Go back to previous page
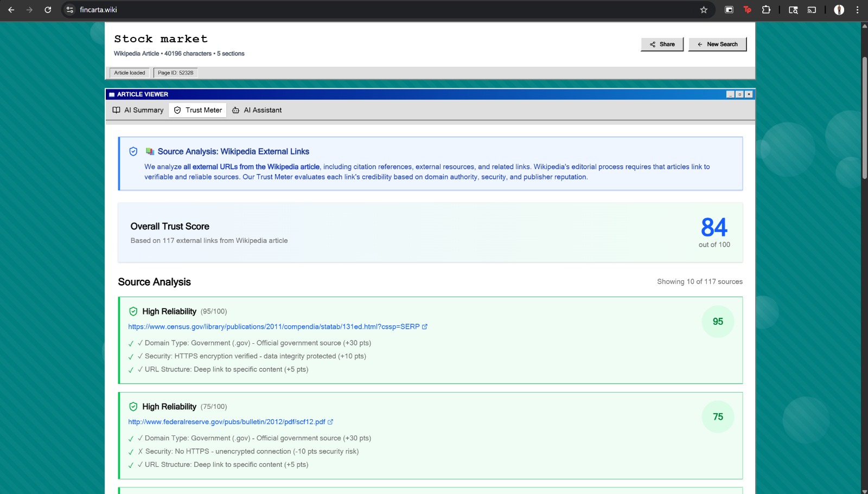 11,10
